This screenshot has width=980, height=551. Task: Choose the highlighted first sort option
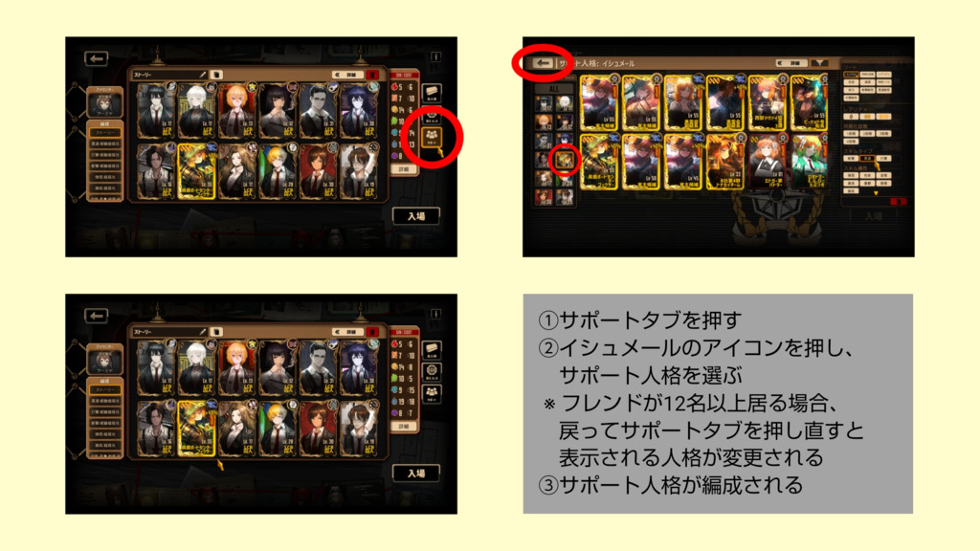coord(851,75)
